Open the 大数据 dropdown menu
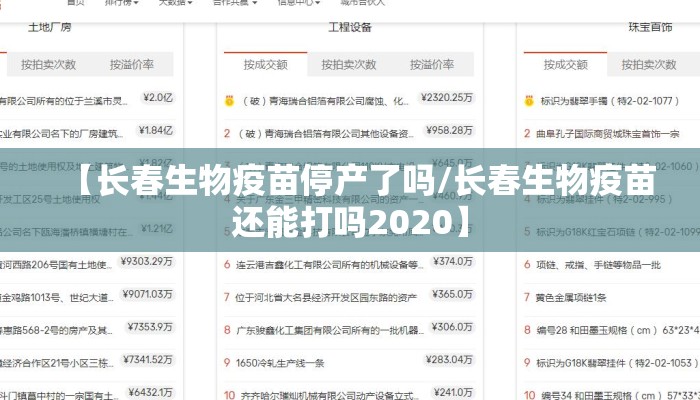 (175, 2)
